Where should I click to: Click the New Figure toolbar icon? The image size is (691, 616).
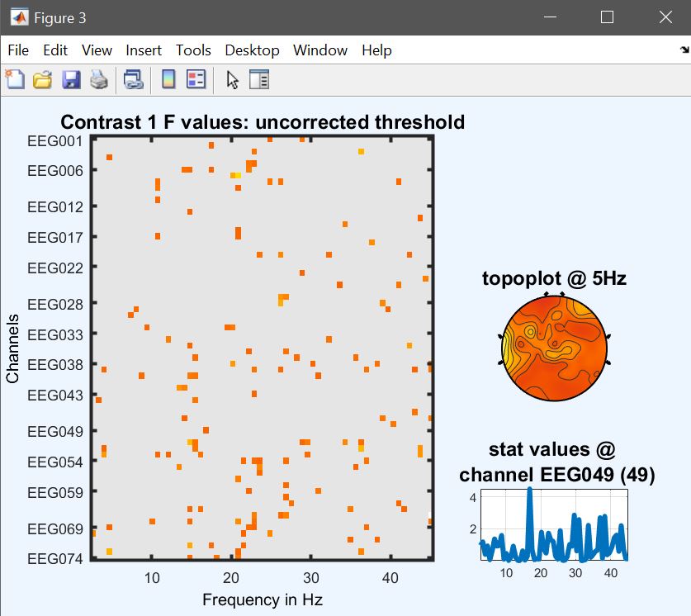[x=15, y=80]
